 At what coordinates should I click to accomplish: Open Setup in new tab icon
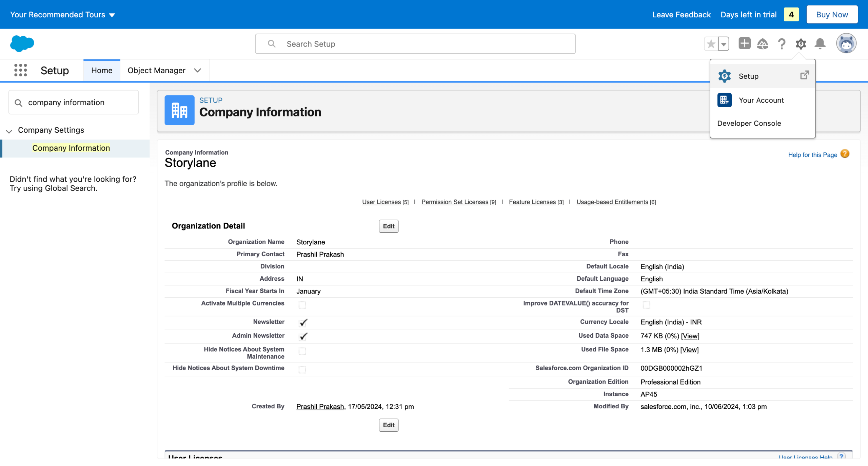click(x=805, y=75)
